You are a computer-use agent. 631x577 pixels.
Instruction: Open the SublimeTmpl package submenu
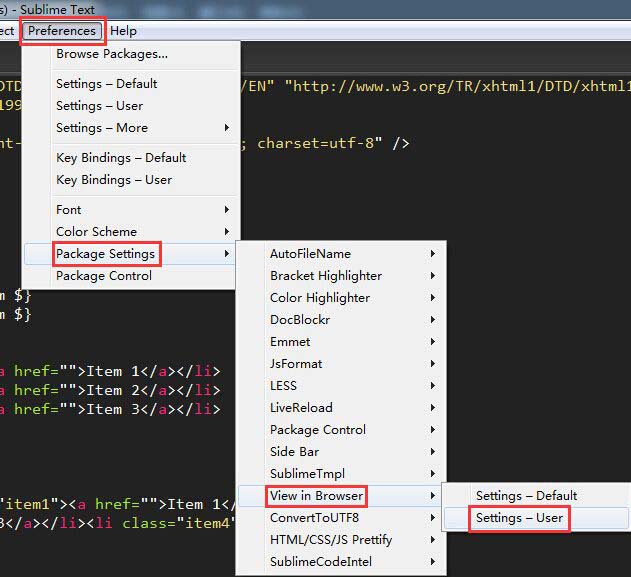tap(341, 474)
